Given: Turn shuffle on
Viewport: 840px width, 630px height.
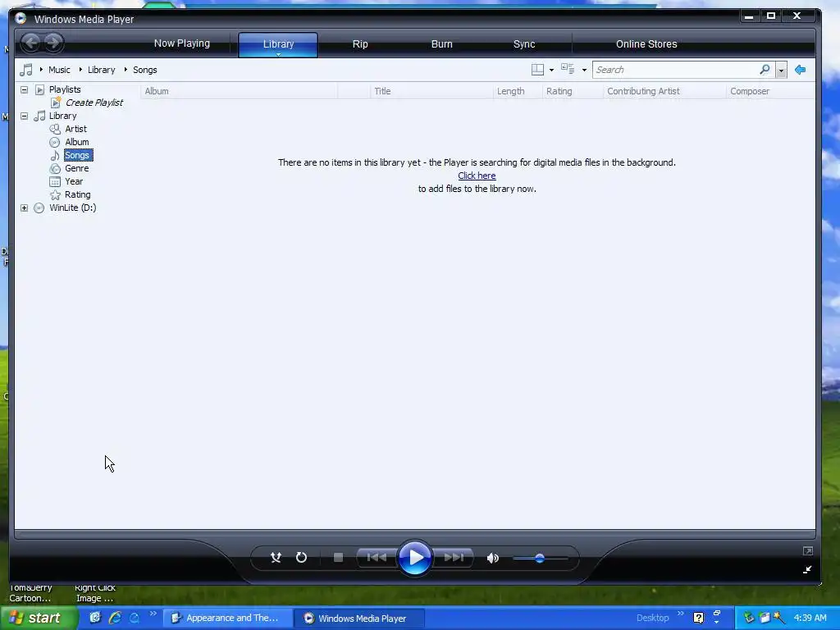Looking at the screenshot, I should coord(276,558).
